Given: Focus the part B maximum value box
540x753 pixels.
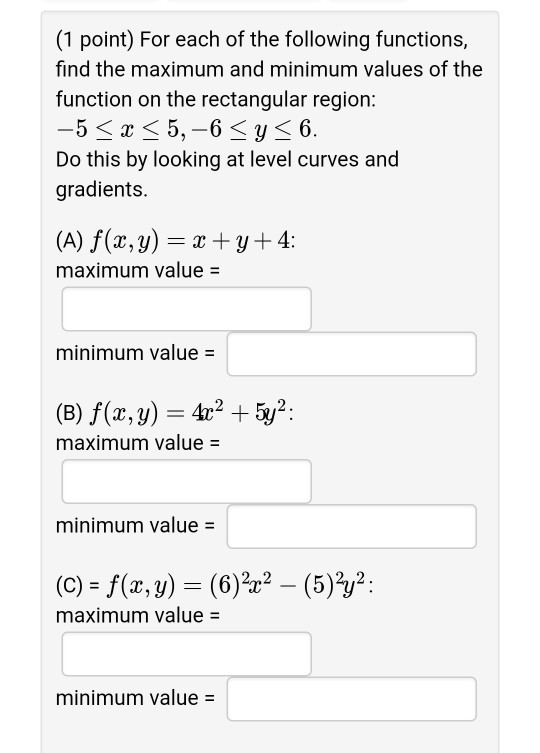Looking at the screenshot, I should pyautogui.click(x=186, y=481).
